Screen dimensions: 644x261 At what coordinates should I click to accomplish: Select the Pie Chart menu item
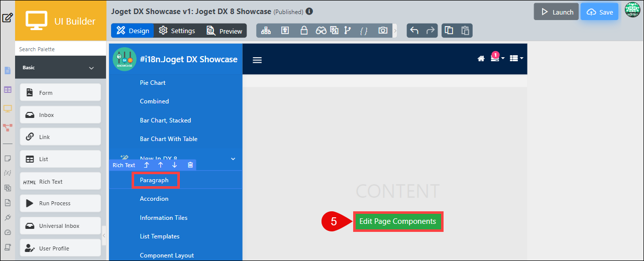pos(153,83)
